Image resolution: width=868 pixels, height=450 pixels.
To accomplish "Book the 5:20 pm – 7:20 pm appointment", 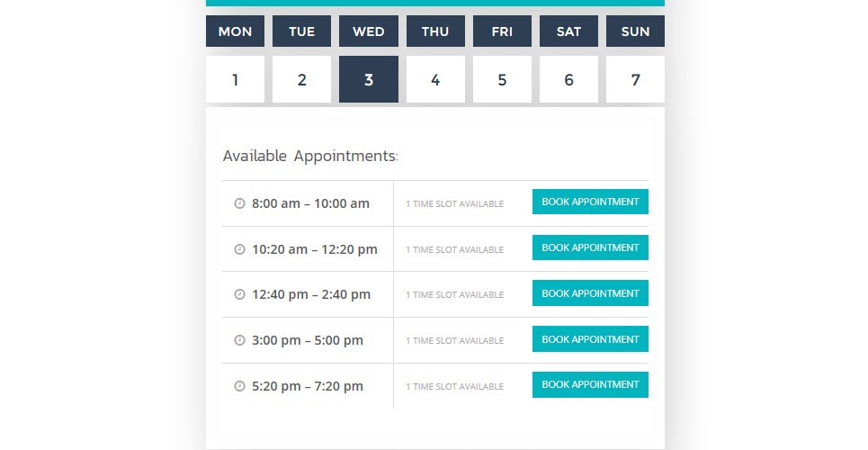I will [590, 384].
